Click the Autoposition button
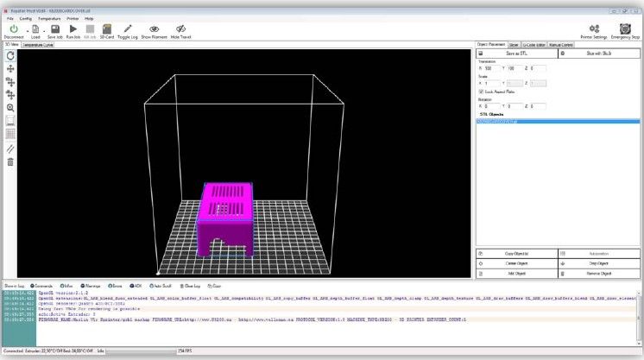 [x=599, y=254]
